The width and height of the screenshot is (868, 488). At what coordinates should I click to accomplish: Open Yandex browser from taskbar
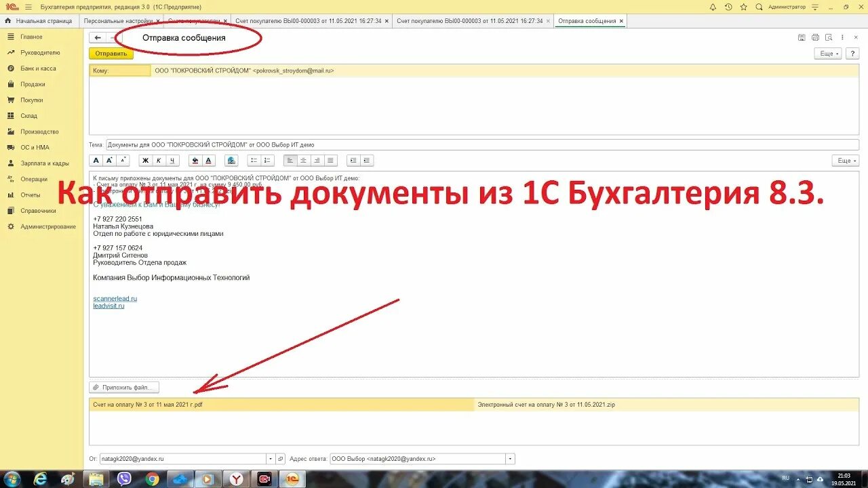pos(236,479)
